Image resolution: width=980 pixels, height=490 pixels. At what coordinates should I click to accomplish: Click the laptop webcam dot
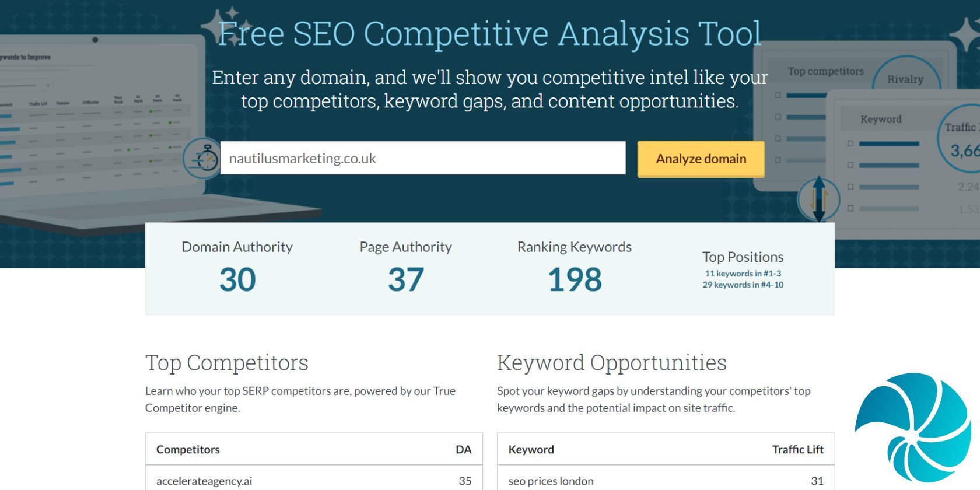point(95,40)
